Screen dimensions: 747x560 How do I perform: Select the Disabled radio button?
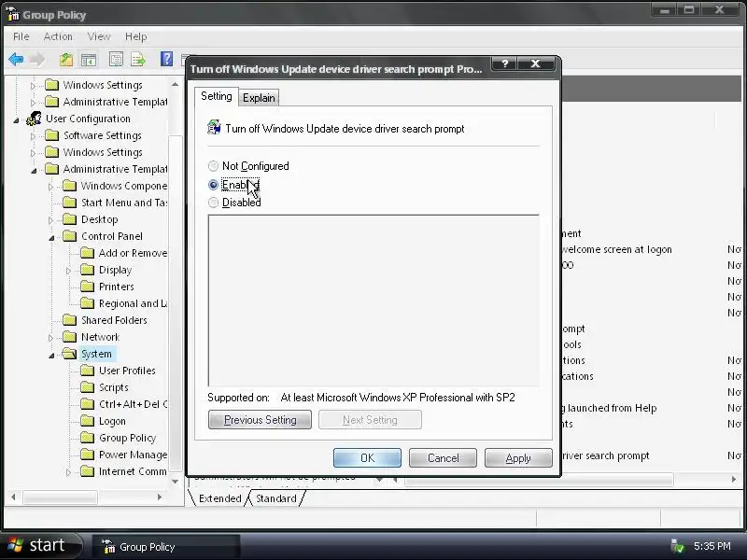coord(213,203)
